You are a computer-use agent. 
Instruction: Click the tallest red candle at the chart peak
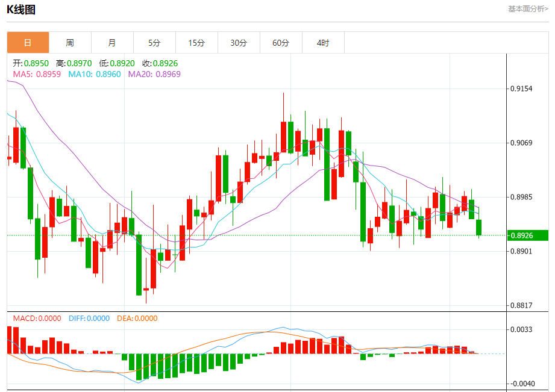tap(283, 137)
